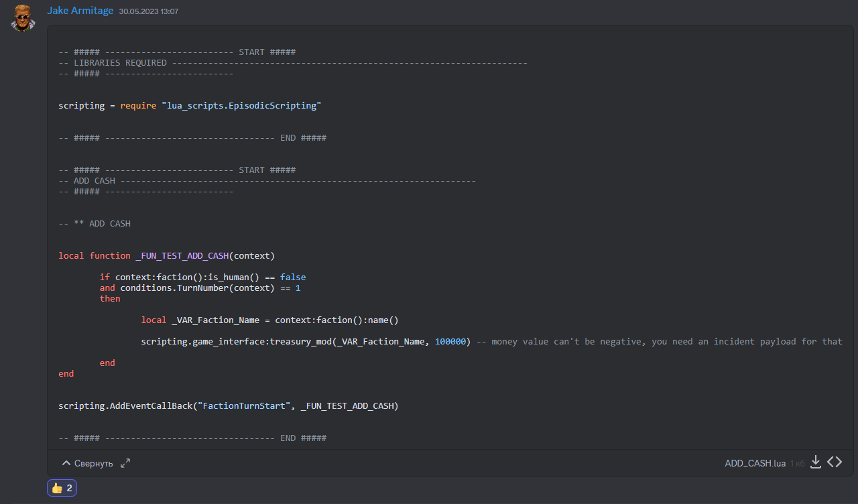The image size is (858, 504).
Task: Click the ADD_CASH.lua file name
Action: click(x=755, y=463)
